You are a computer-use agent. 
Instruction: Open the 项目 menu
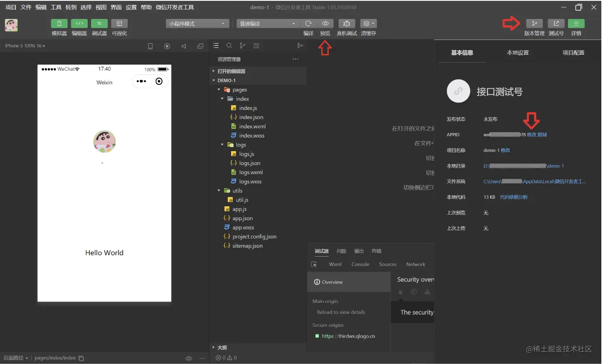point(11,7)
